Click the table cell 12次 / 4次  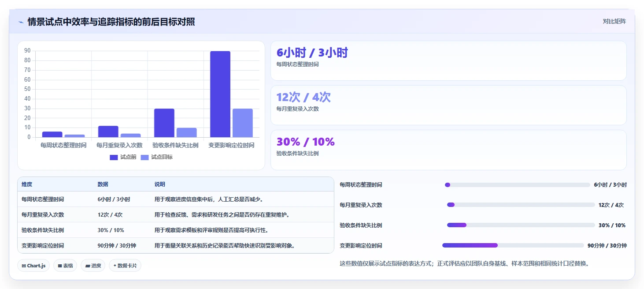click(110, 215)
